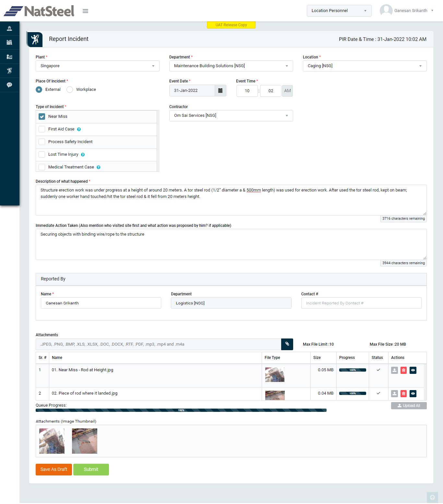Open the Contractor dropdown showing Om Sai Services

tap(231, 116)
